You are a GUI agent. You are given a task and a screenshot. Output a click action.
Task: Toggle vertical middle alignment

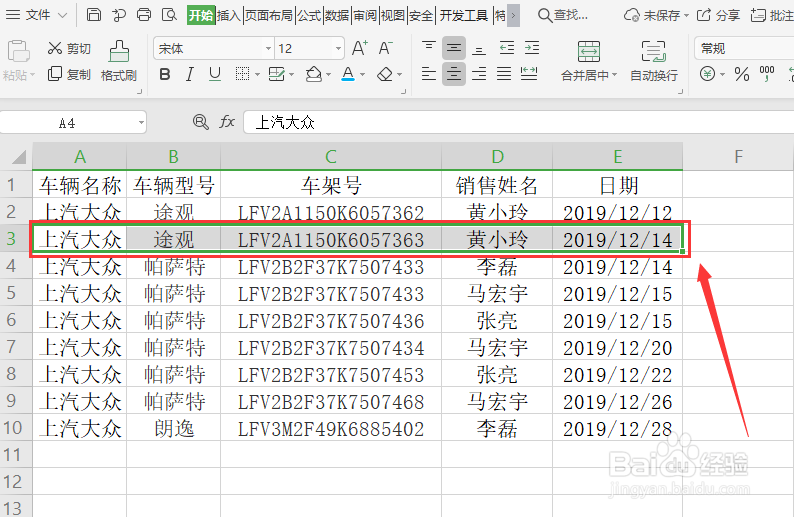coord(454,48)
